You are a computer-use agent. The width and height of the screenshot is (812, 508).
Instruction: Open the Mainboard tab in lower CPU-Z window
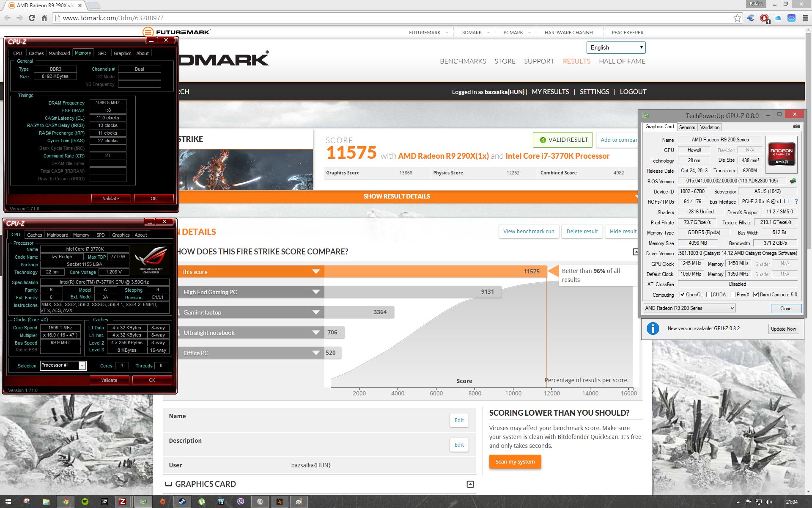[58, 235]
